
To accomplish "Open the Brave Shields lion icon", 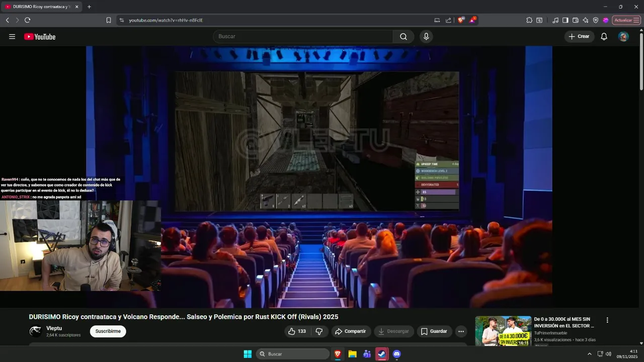I will pos(461,20).
